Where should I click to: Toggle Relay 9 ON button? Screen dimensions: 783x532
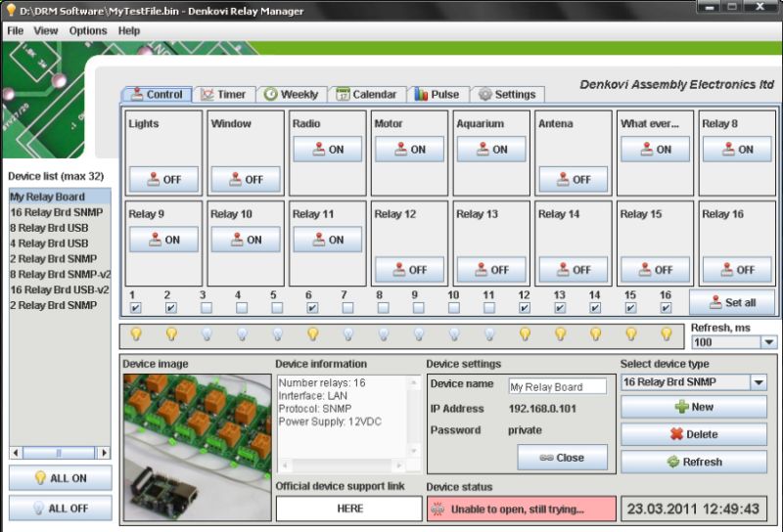(x=163, y=240)
